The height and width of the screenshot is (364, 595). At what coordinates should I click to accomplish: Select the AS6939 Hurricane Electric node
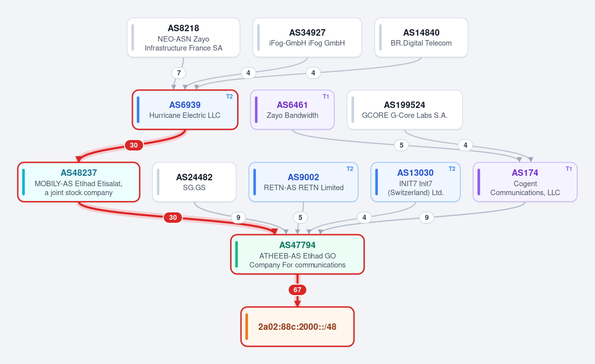coord(185,110)
